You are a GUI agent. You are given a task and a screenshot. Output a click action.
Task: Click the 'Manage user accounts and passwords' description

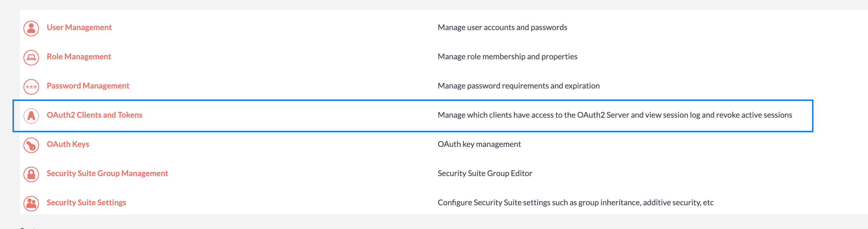(x=502, y=28)
